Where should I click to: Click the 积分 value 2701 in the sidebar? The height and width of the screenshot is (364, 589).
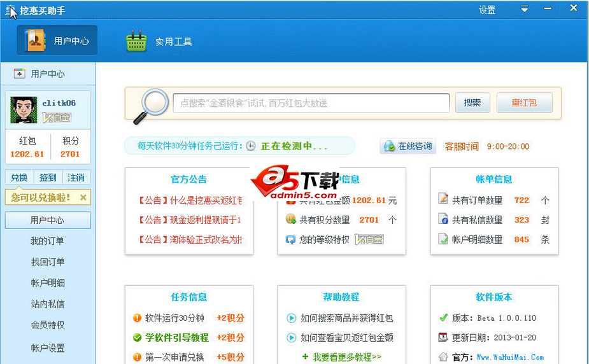tap(70, 154)
